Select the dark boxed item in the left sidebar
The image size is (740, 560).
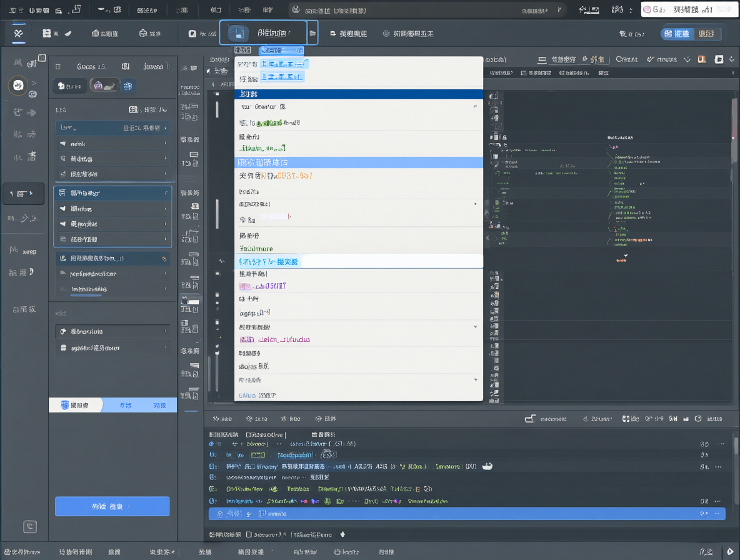[23, 194]
